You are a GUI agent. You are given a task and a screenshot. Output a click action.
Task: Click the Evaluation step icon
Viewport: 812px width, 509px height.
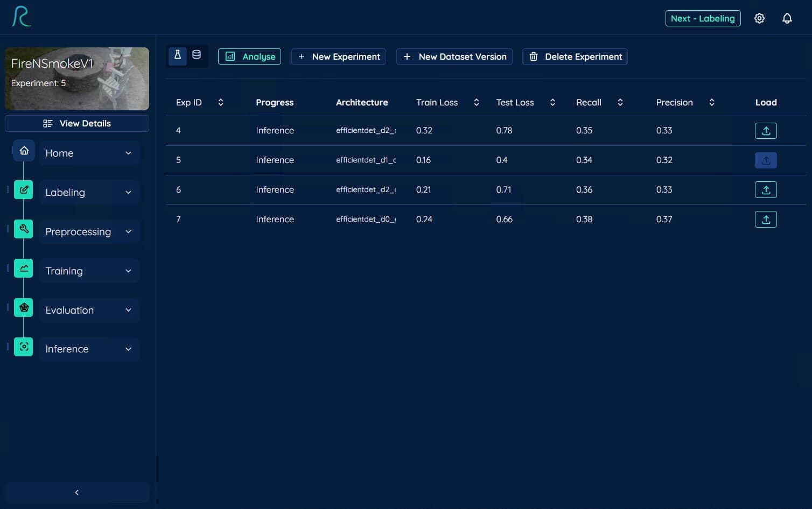click(x=24, y=308)
